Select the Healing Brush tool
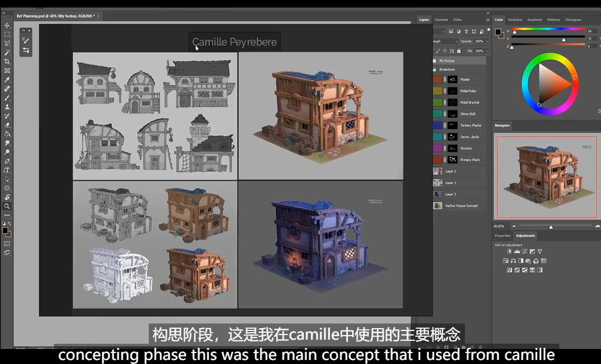The width and height of the screenshot is (601, 364). (7, 89)
